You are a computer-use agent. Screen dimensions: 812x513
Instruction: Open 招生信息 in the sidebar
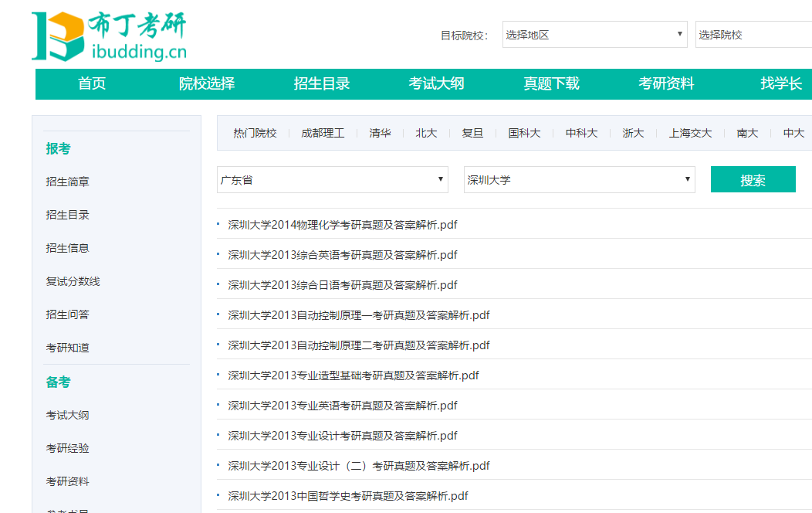[67, 248]
